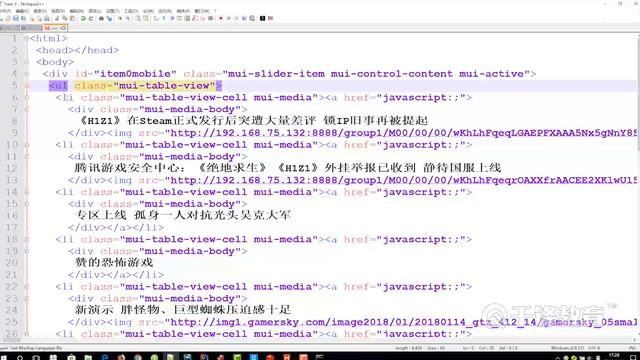The height and width of the screenshot is (360, 640).
Task: Redo the edit via toolbar icon
Action: [x=91, y=18]
